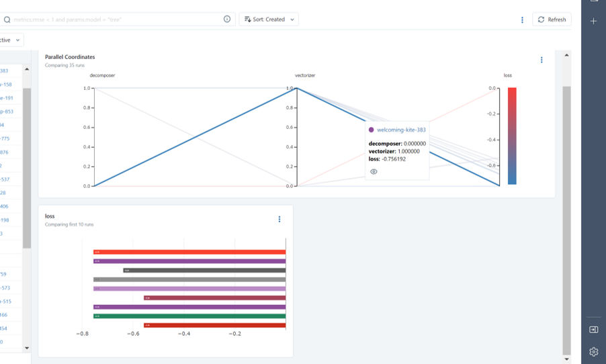Click the top red bar in loss chart

tap(189, 252)
